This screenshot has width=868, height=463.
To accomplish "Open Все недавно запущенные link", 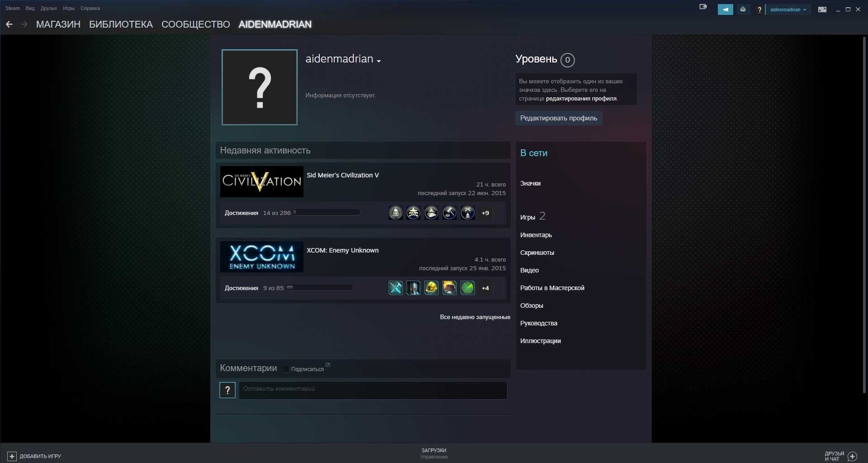I will coord(475,317).
